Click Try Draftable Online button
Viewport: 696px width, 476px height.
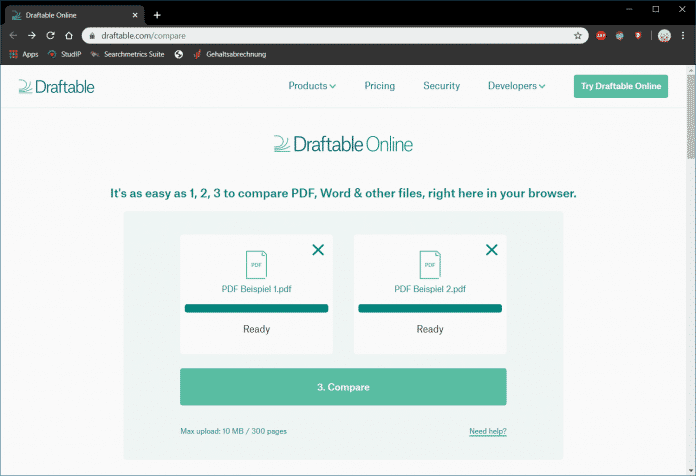(x=620, y=87)
